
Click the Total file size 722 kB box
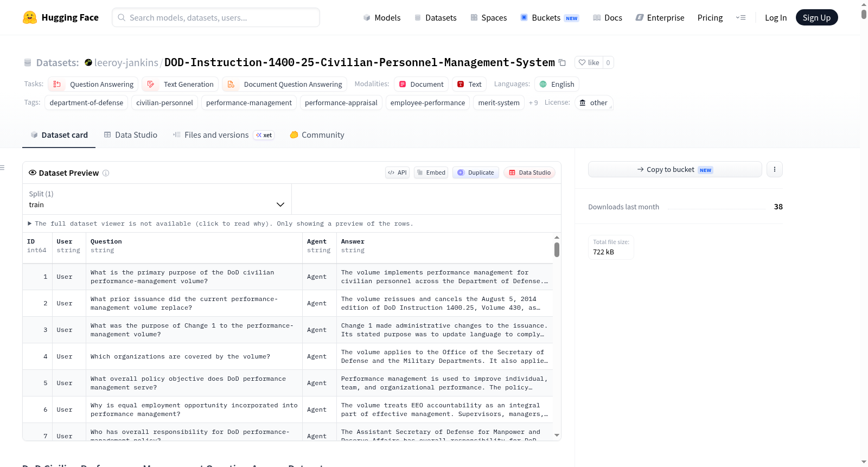[611, 247]
